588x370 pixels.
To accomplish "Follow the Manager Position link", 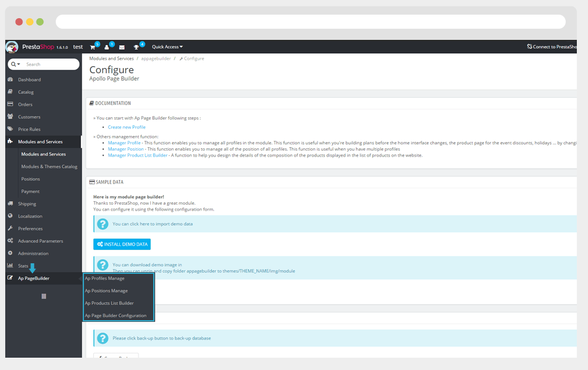I will coord(126,149).
